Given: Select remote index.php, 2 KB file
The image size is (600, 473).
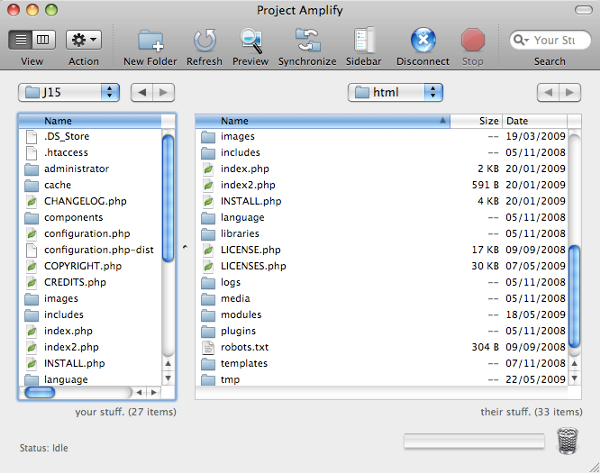Looking at the screenshot, I should coord(382,169).
